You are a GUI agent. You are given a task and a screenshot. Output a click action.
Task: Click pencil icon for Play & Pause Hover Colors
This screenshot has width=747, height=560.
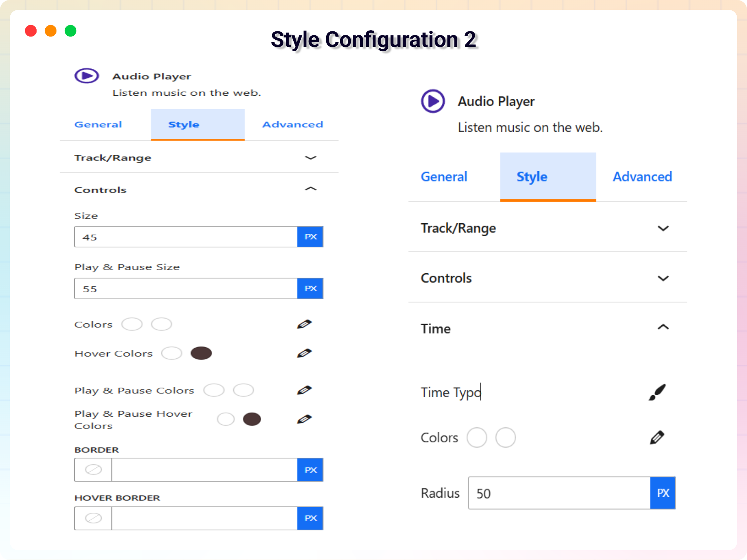[304, 419]
